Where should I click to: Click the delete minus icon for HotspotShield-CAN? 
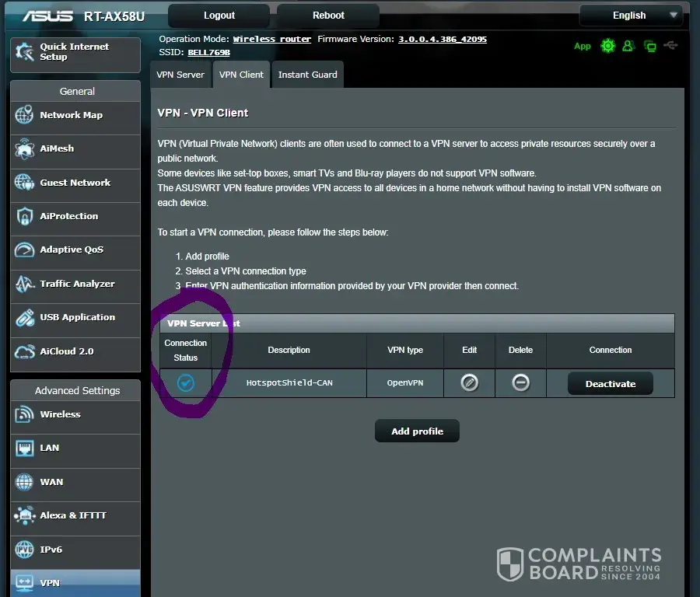pos(520,382)
